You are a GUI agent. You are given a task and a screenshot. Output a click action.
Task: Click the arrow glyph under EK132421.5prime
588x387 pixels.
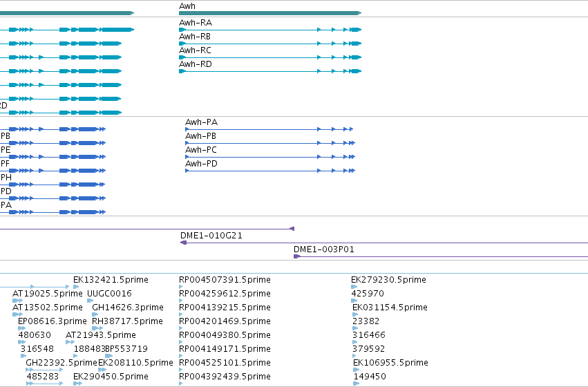pyautogui.click(x=76, y=287)
